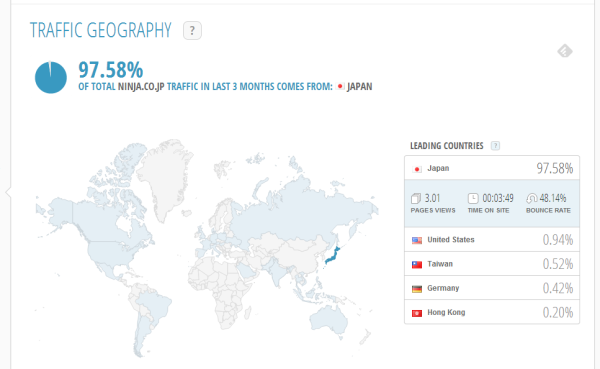Open the Traffic Geography help question mark
This screenshot has height=369, width=600.
(x=192, y=31)
